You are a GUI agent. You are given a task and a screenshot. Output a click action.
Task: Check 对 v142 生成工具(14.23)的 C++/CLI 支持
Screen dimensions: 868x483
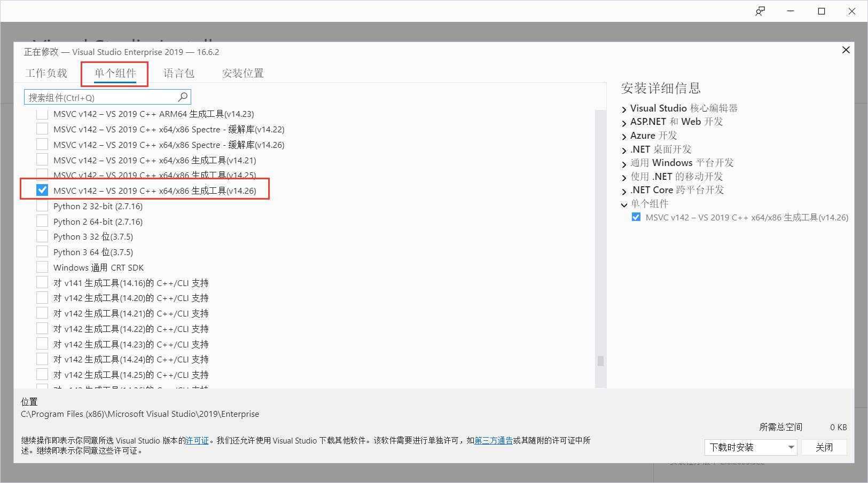coord(42,344)
